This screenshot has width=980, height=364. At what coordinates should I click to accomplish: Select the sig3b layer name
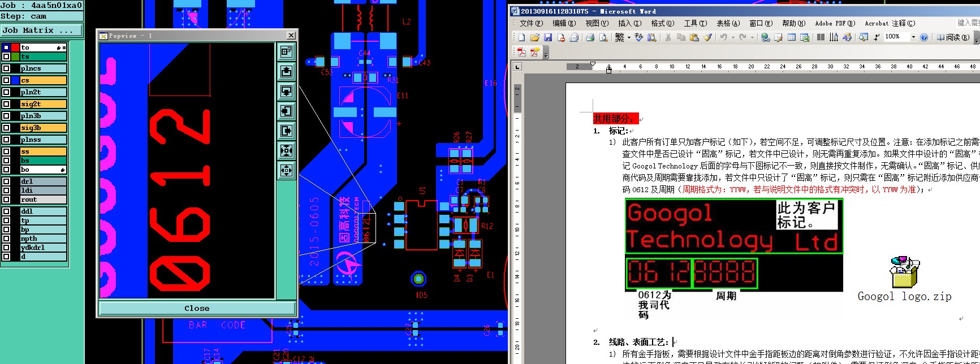(44, 128)
